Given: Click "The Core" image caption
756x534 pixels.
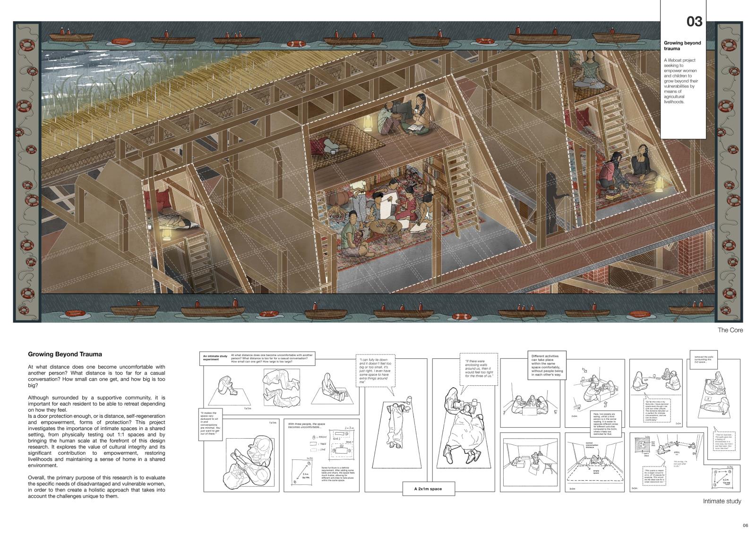Looking at the screenshot, I should pos(730,330).
